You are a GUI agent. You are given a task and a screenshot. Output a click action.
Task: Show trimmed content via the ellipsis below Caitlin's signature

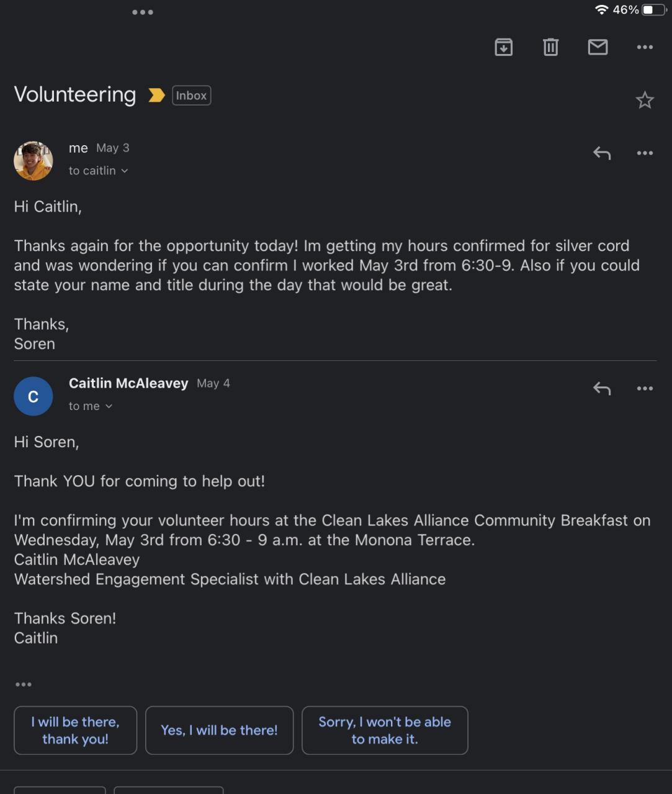pos(23,684)
